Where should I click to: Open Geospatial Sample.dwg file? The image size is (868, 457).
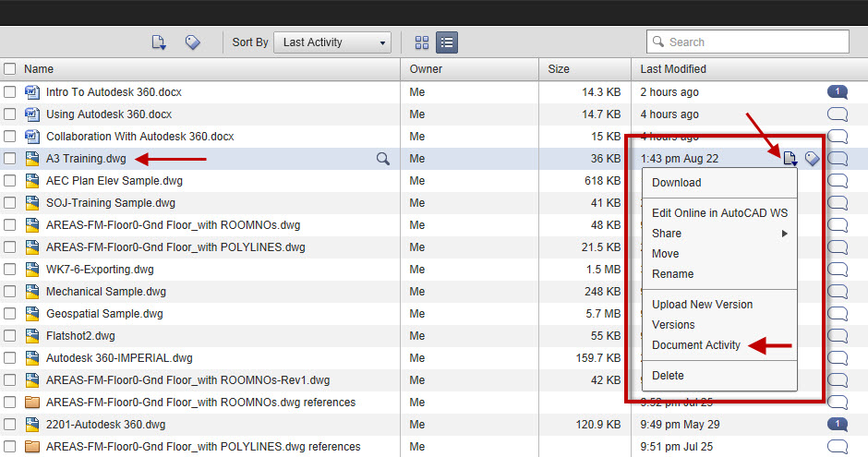coord(104,314)
